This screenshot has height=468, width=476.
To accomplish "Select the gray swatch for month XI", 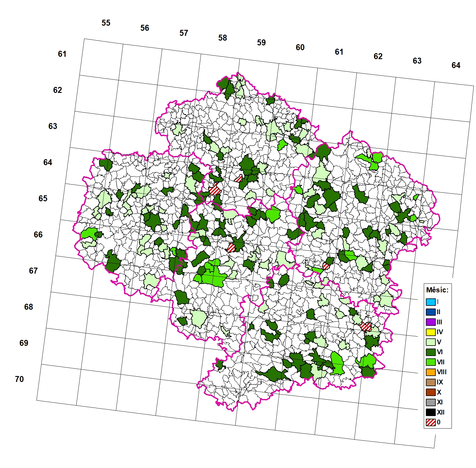I will point(431,402).
